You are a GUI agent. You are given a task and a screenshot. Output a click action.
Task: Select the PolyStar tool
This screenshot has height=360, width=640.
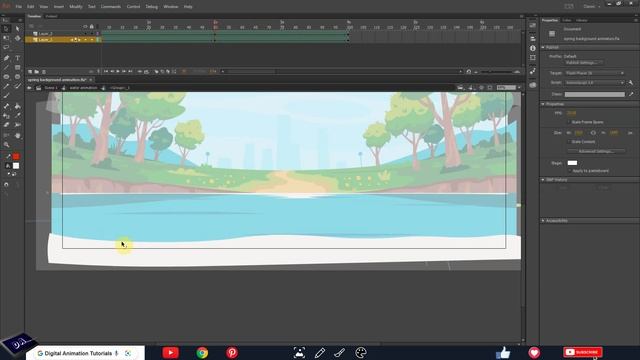point(18,77)
